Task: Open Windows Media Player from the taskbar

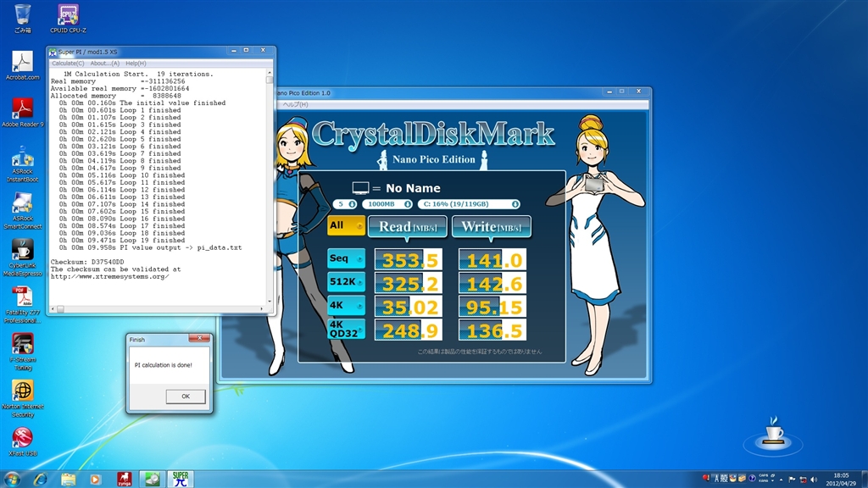Action: [96, 479]
